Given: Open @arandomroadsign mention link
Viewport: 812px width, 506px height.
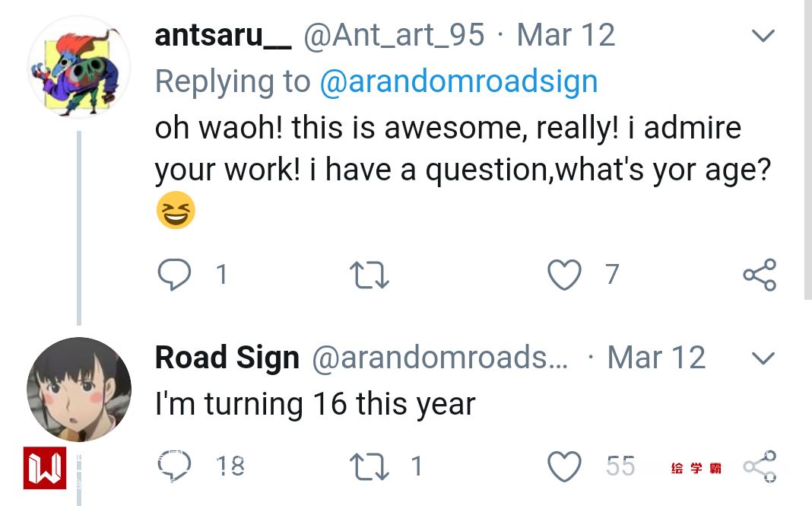Looking at the screenshot, I should (x=458, y=81).
